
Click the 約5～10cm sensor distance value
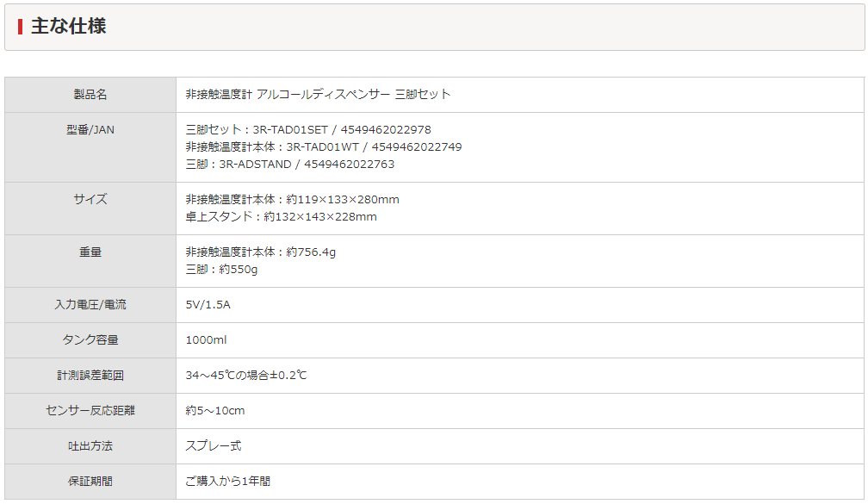click(x=214, y=410)
